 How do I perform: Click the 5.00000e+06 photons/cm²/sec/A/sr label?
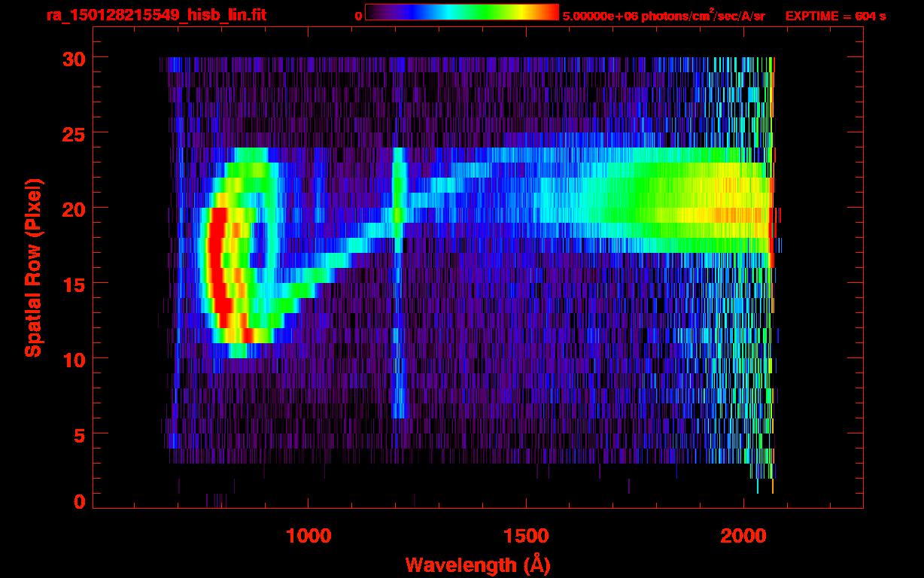tap(664, 15)
